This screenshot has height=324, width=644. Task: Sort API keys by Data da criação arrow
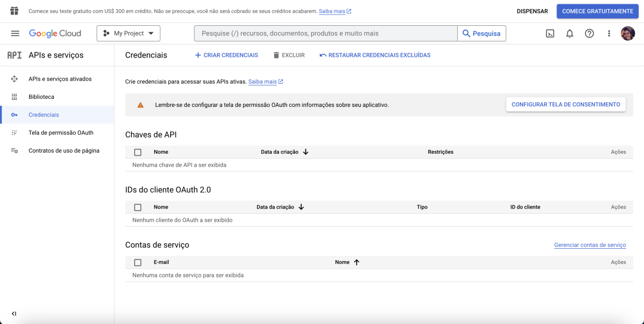[x=306, y=152]
